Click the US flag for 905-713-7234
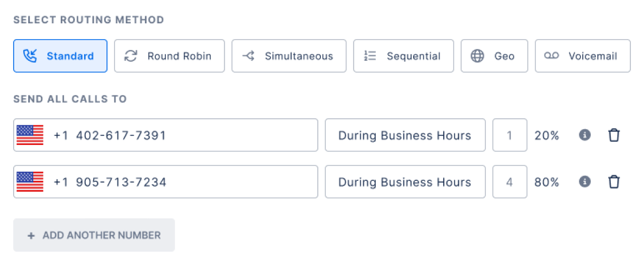 [x=30, y=181]
